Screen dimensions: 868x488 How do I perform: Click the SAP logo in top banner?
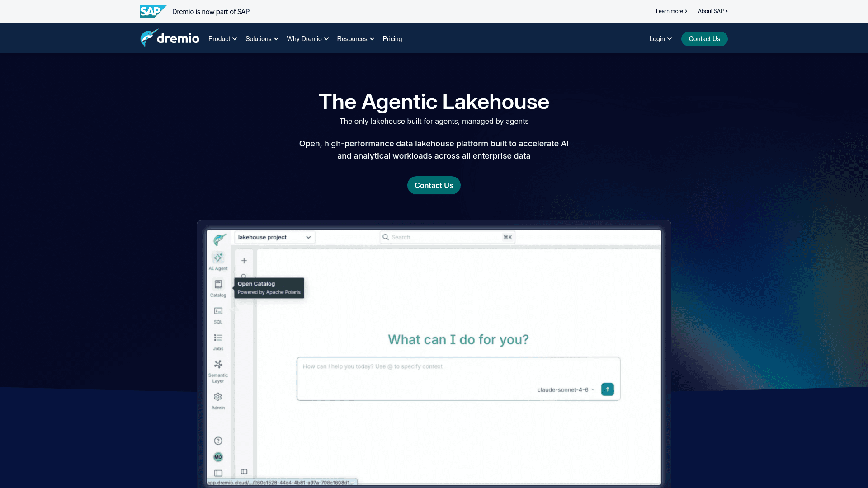coord(154,11)
